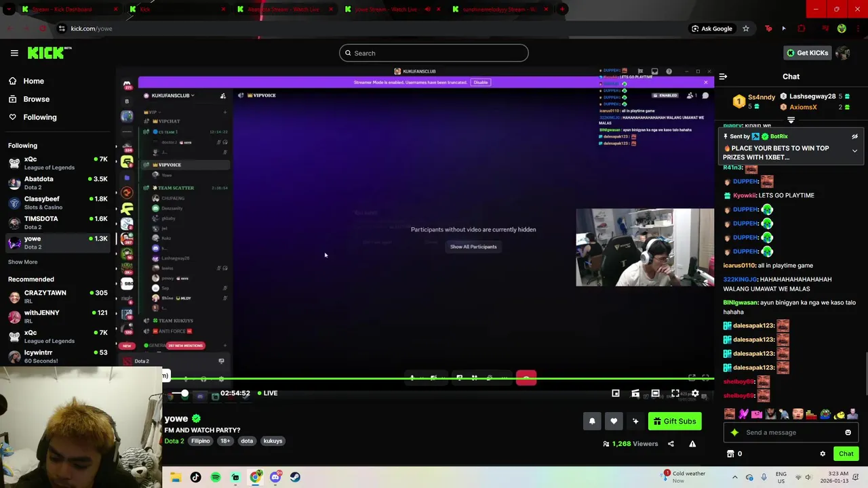Toggle mini player mode
868x488 pixels.
(x=616, y=393)
